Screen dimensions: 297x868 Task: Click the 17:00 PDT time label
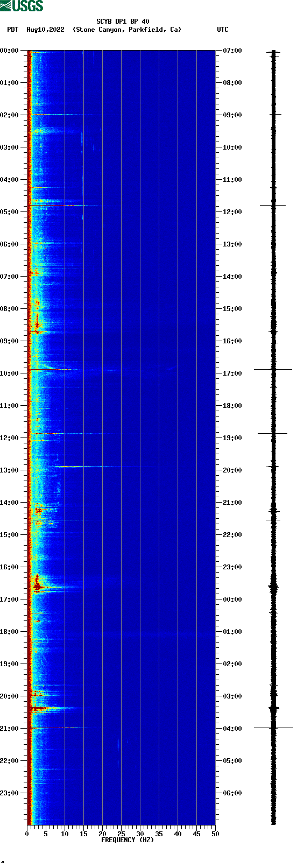10,599
